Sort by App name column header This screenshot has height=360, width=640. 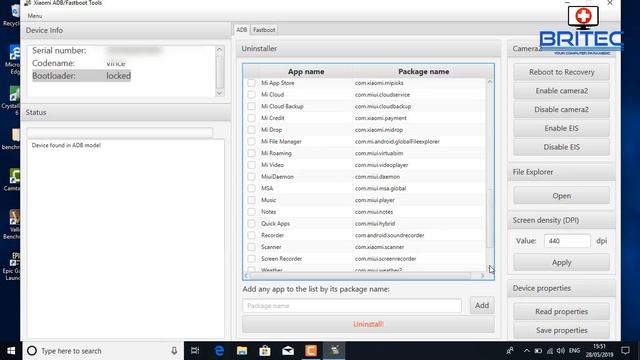pos(306,71)
